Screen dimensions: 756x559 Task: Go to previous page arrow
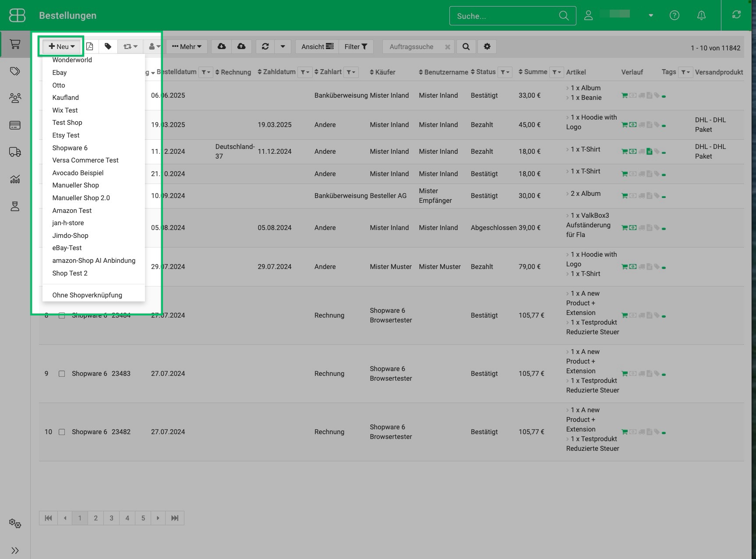[x=65, y=518]
